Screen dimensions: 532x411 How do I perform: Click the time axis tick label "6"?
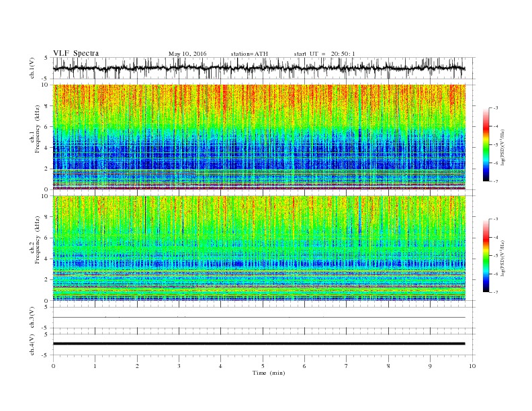[x=304, y=366]
